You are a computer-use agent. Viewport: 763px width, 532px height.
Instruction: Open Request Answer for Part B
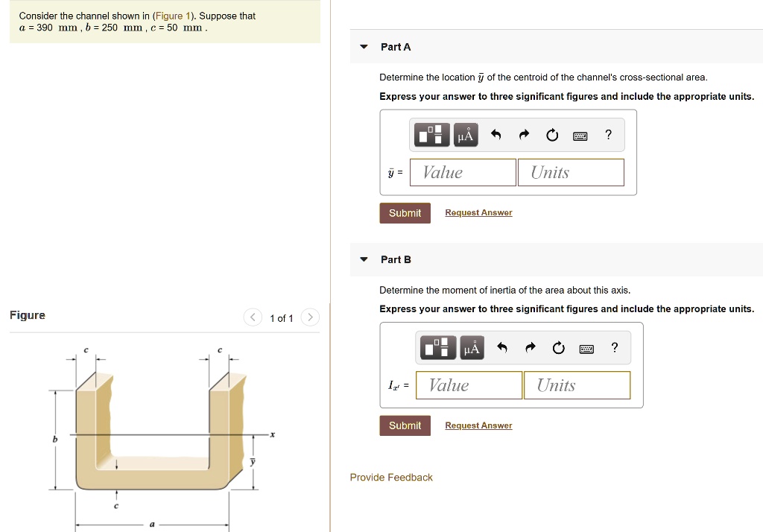[x=478, y=425]
